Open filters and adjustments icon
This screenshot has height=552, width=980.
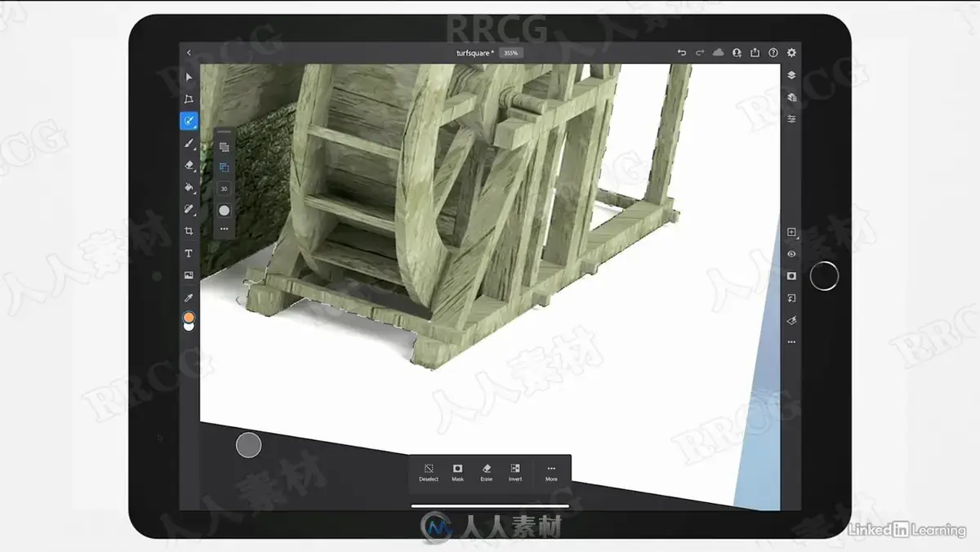point(791,320)
